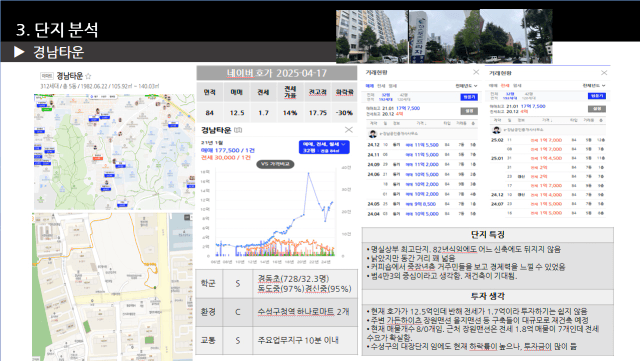Sort by the 가격 column in right panel
The height and width of the screenshot is (361, 640).
pyautogui.click(x=547, y=120)
